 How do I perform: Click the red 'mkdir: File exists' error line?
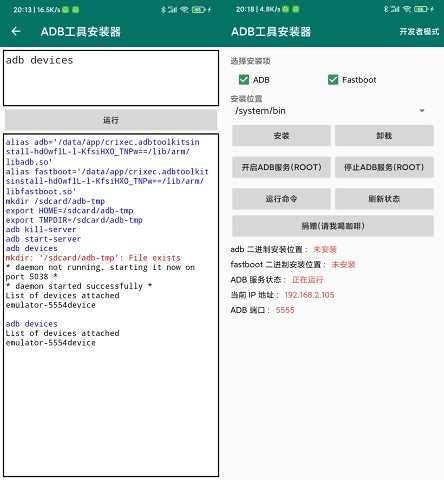[x=93, y=258]
